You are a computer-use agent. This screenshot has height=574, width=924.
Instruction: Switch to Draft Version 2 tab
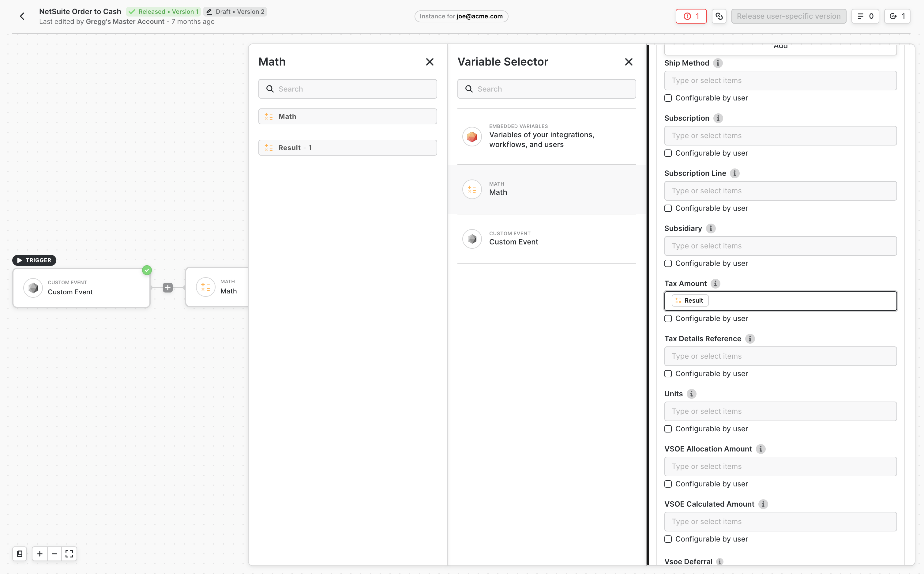coord(235,12)
